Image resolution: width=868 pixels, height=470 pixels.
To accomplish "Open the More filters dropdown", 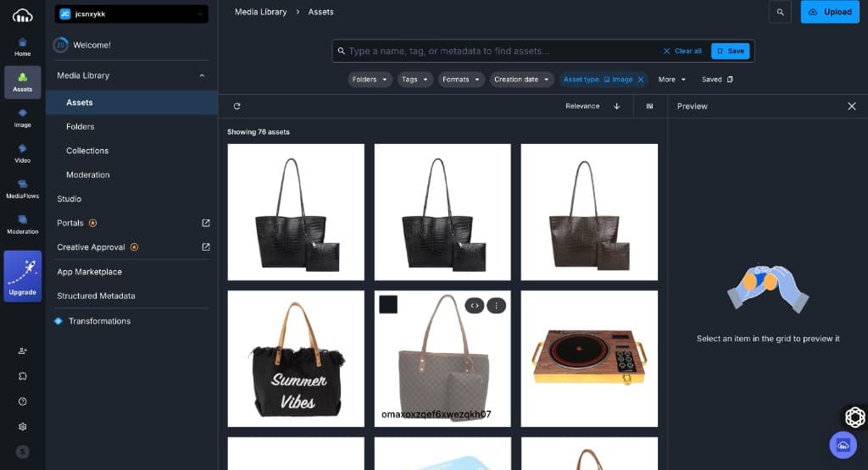I will (x=672, y=80).
